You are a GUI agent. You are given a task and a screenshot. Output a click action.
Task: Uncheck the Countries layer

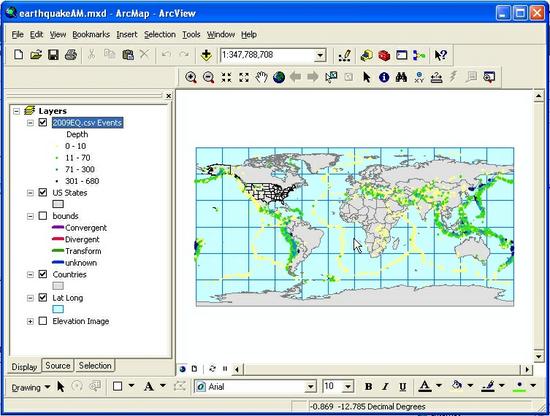tap(42, 274)
